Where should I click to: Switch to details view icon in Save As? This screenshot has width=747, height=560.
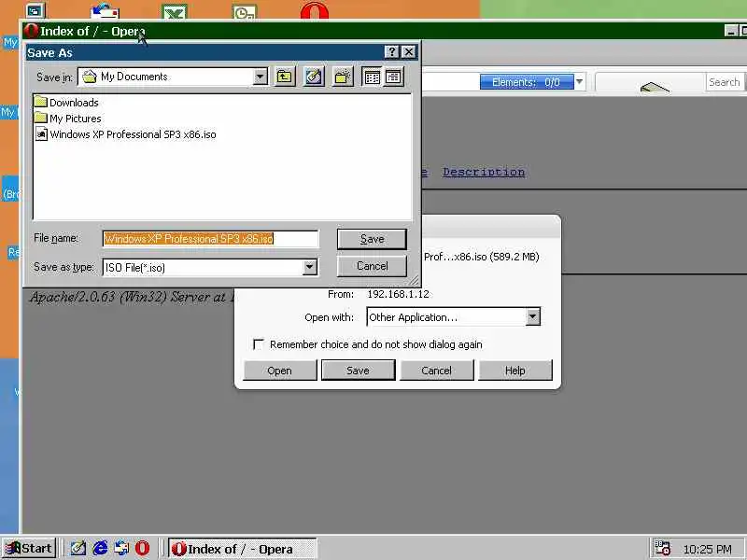(393, 77)
